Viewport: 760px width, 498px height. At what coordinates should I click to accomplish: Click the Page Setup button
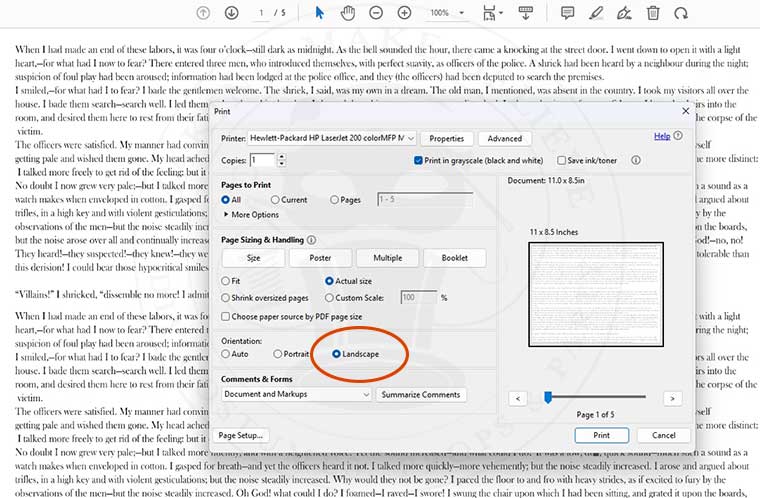240,435
